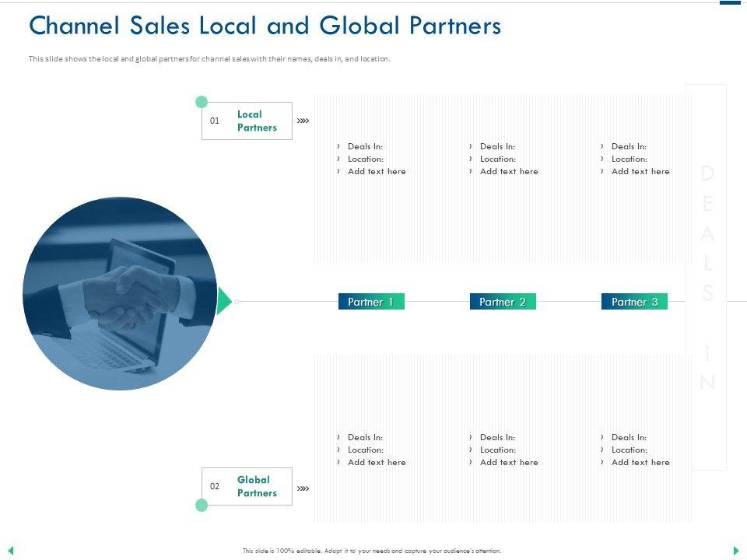
Task: Click the next slide arrow at bottom right
Action: click(736, 551)
